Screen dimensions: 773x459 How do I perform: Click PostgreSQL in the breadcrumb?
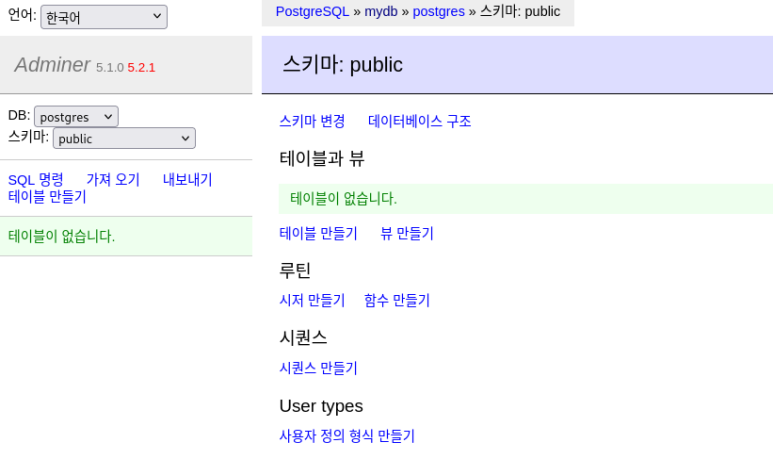click(x=312, y=11)
